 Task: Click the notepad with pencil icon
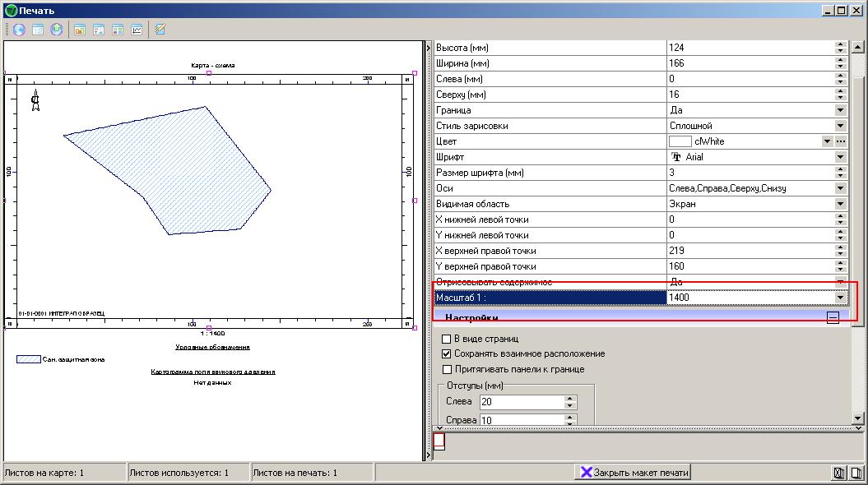click(160, 30)
